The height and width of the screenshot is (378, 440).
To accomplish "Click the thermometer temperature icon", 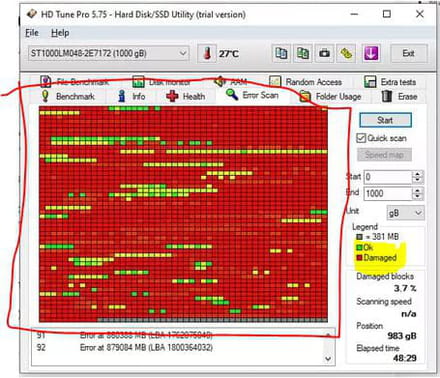I will 207,53.
